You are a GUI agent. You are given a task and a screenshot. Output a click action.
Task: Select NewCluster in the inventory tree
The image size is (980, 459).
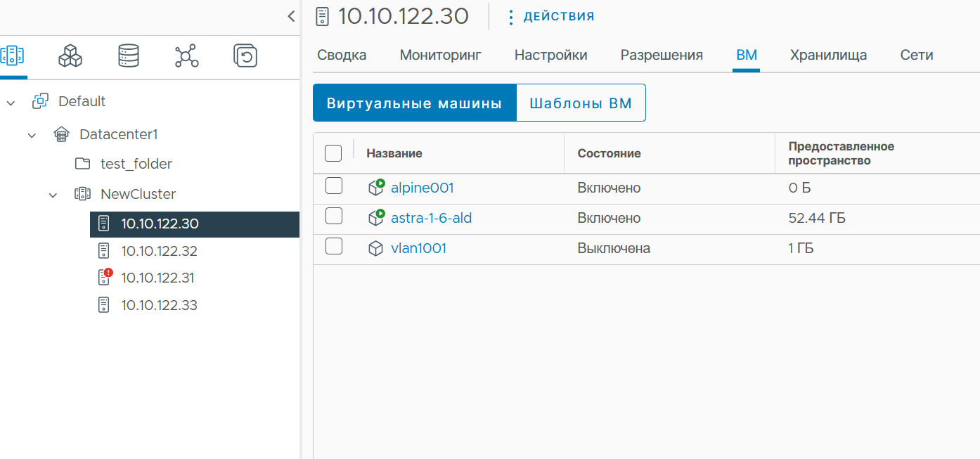point(138,194)
